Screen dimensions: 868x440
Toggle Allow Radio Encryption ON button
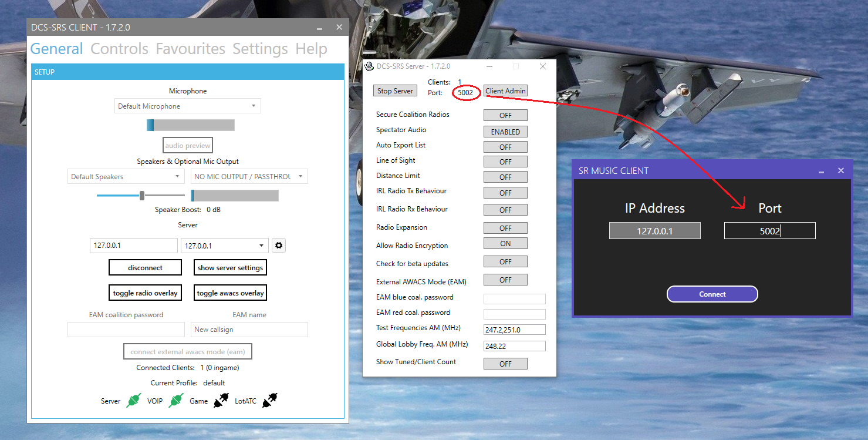tap(505, 243)
